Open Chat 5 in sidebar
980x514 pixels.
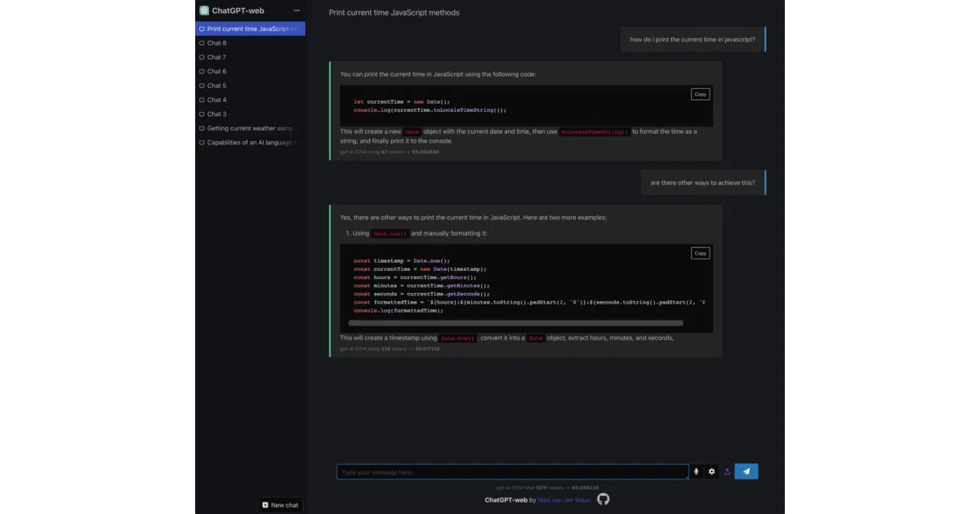pyautogui.click(x=251, y=86)
